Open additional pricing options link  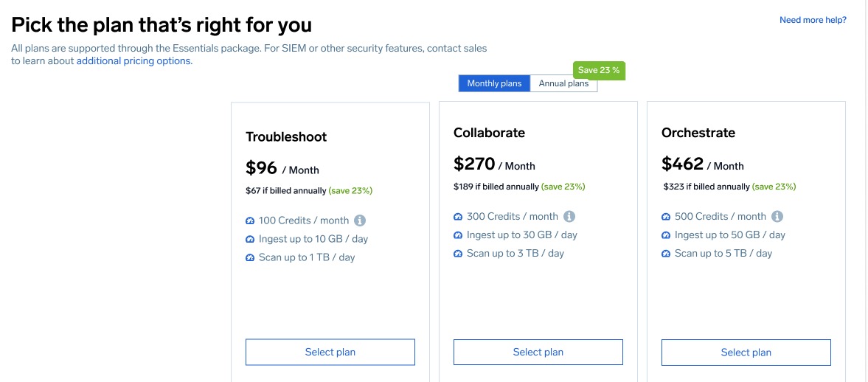(133, 61)
